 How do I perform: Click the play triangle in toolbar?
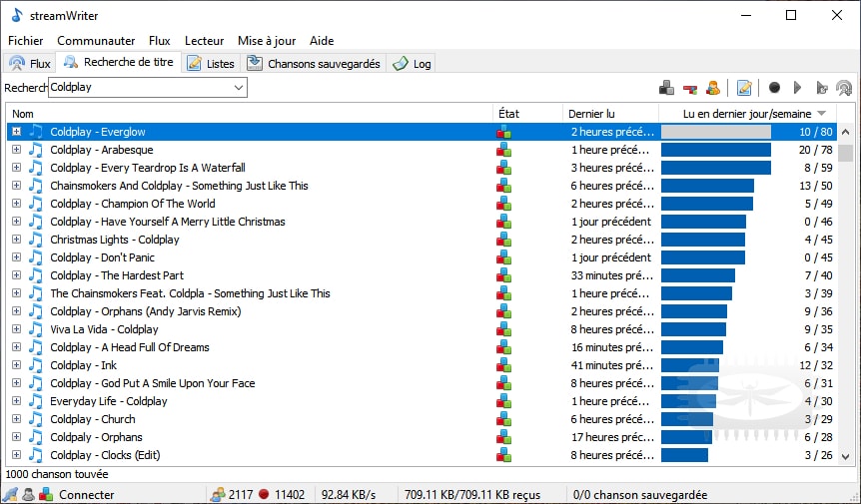pyautogui.click(x=797, y=88)
